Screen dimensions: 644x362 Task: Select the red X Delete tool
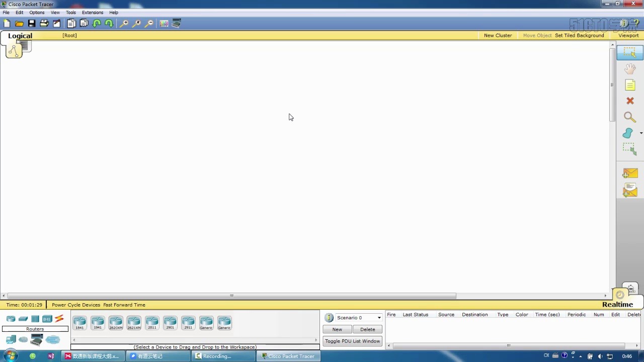(x=630, y=101)
